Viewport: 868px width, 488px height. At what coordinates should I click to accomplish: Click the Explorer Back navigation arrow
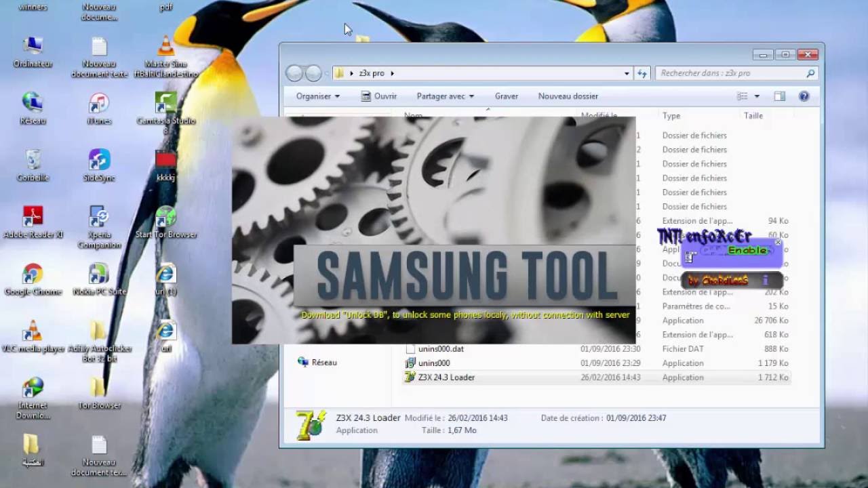[x=294, y=73]
